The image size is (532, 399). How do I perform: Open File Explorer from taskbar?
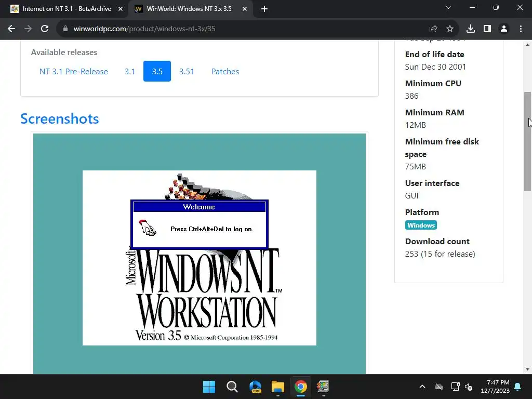pos(278,387)
